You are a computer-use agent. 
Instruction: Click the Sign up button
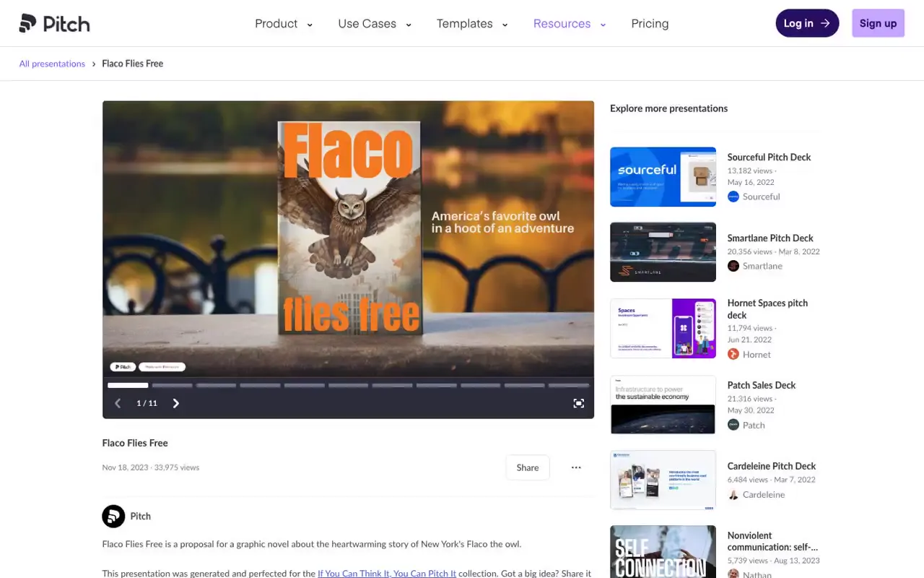coord(878,23)
